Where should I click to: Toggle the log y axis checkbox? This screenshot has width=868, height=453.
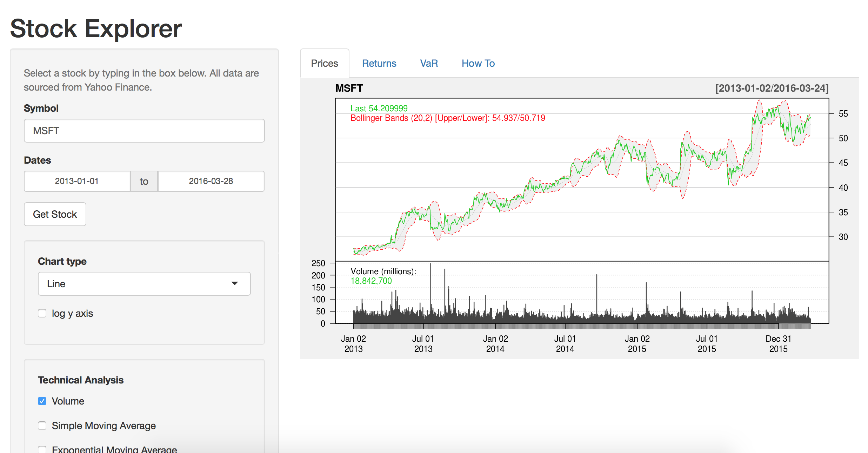pyautogui.click(x=42, y=313)
